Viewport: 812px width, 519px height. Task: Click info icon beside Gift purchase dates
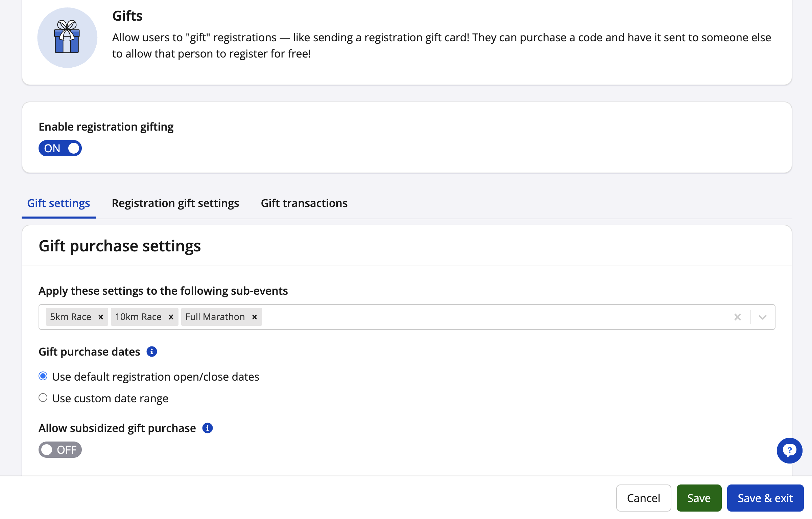pyautogui.click(x=151, y=352)
